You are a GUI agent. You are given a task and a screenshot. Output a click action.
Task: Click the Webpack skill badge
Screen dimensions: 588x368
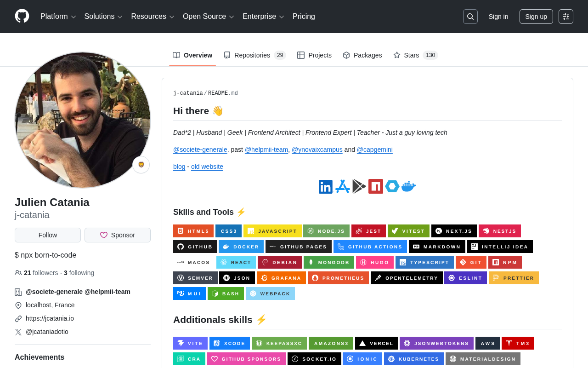coord(270,293)
